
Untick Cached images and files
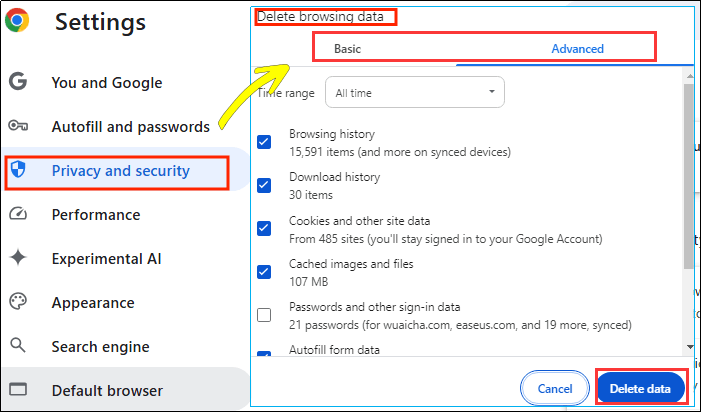[x=264, y=272]
